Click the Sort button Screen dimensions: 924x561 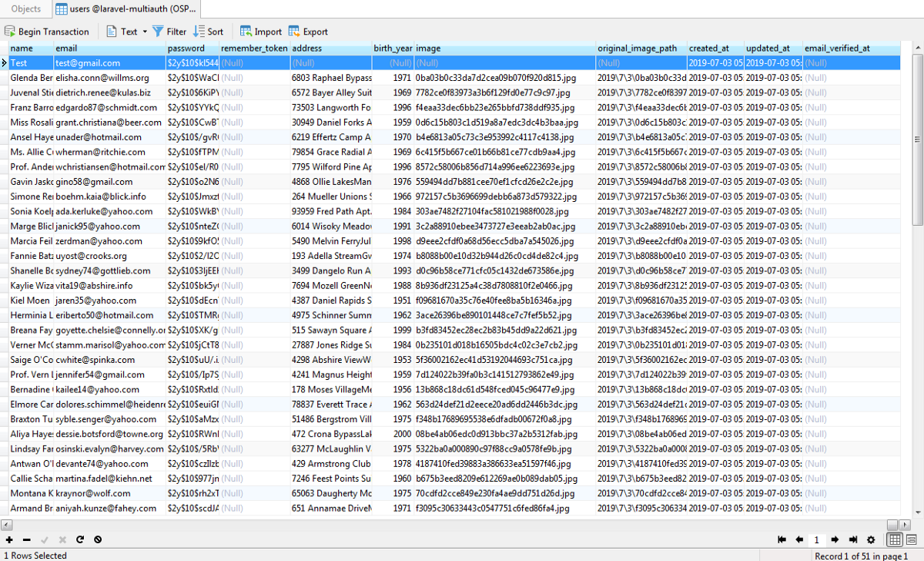[x=208, y=32]
